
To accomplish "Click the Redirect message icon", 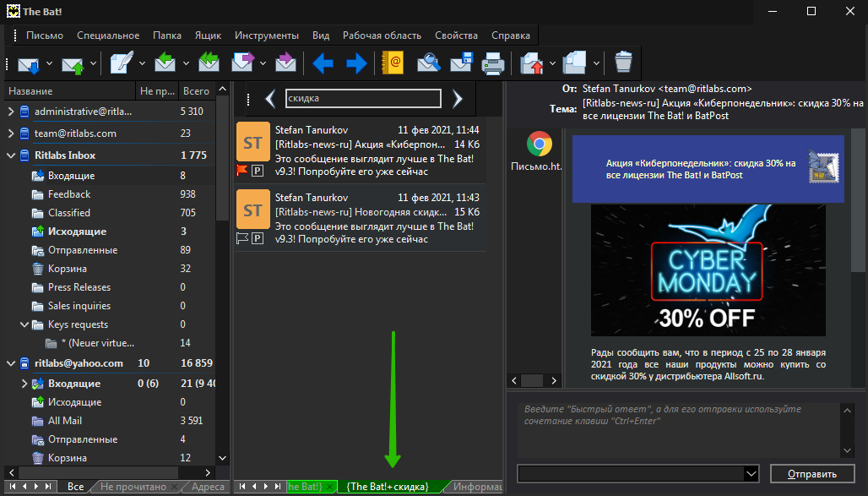I will (x=285, y=62).
